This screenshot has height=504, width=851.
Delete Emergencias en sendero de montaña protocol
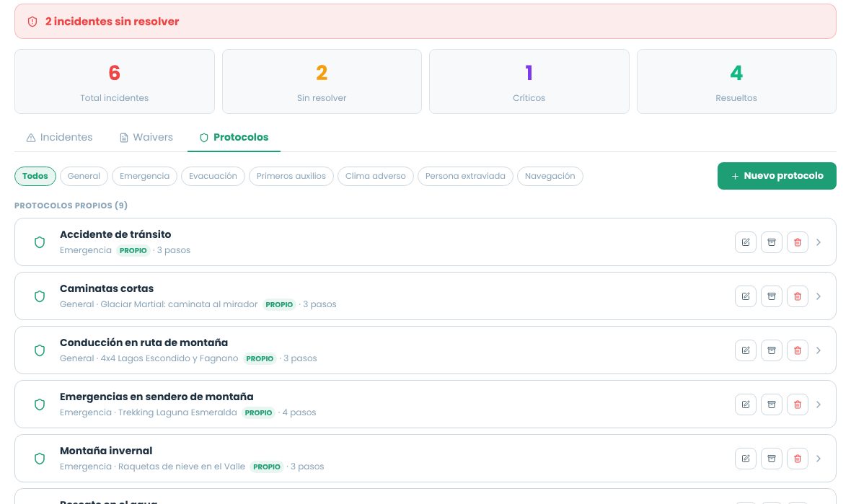(797, 404)
